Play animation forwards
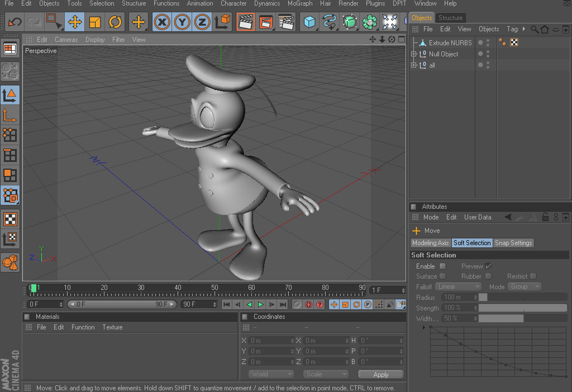This screenshot has height=392, width=572. [260, 304]
